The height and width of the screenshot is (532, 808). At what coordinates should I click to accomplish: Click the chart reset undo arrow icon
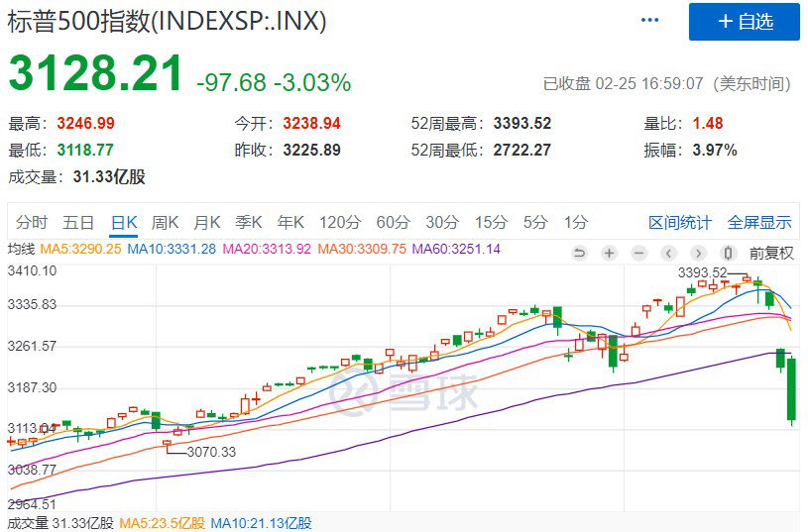pyautogui.click(x=580, y=253)
